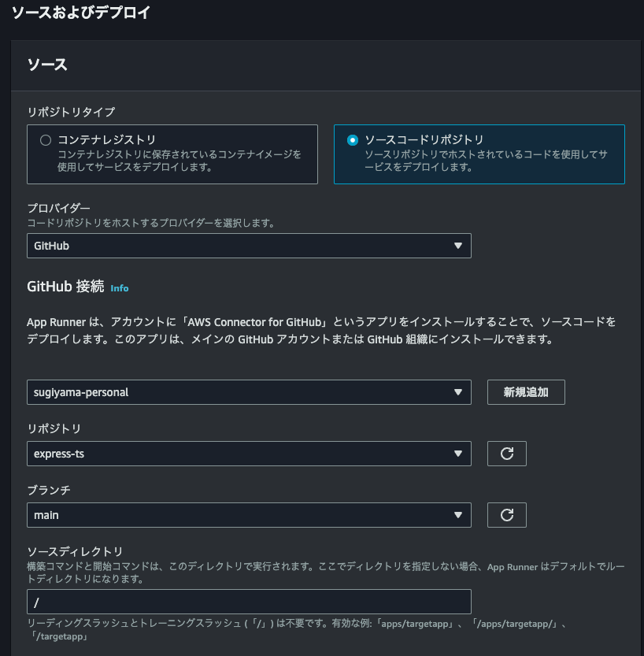Select the コンテナレジストリ radio button
644x656 pixels.
(46, 140)
